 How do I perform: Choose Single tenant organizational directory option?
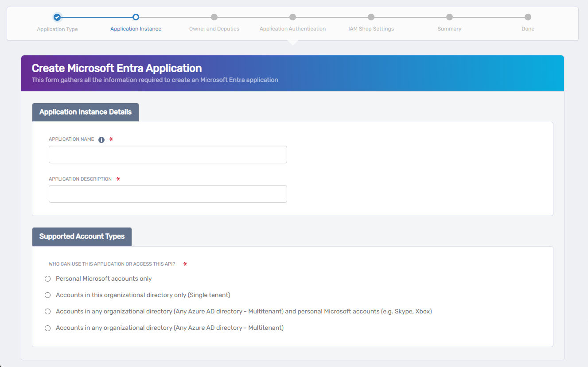48,295
